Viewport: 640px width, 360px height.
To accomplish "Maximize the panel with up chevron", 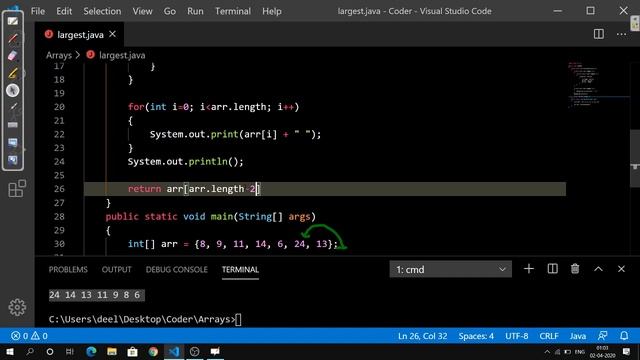I will coord(598,269).
